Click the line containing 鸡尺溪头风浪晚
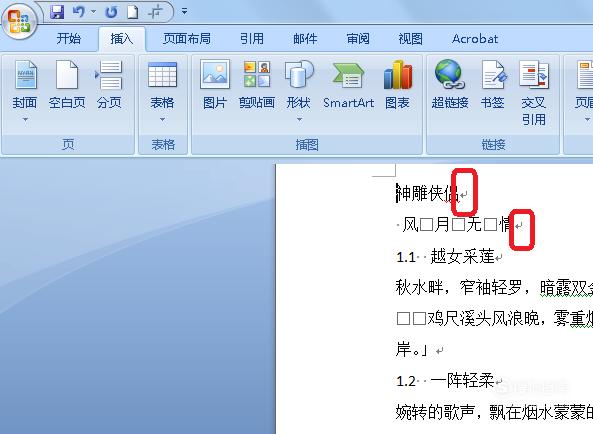The width and height of the screenshot is (593, 434). pyautogui.click(x=494, y=319)
